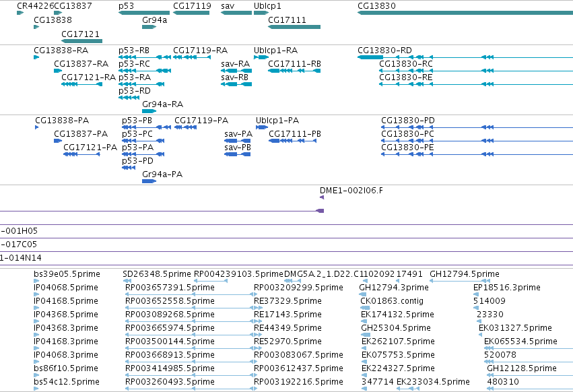Select the -001H05 clone track label
The height and width of the screenshot is (392, 573).
(x=19, y=231)
